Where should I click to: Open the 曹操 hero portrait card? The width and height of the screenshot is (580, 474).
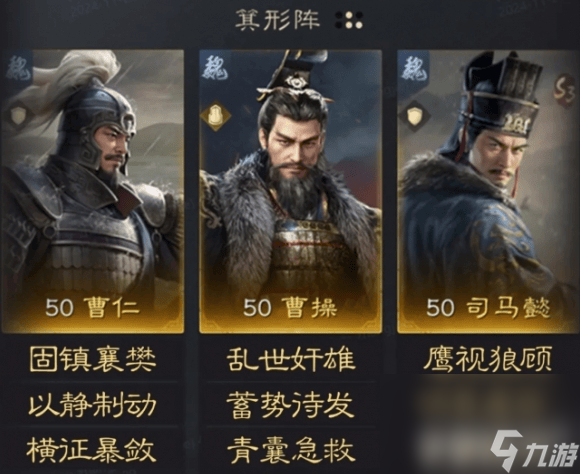[291, 191]
